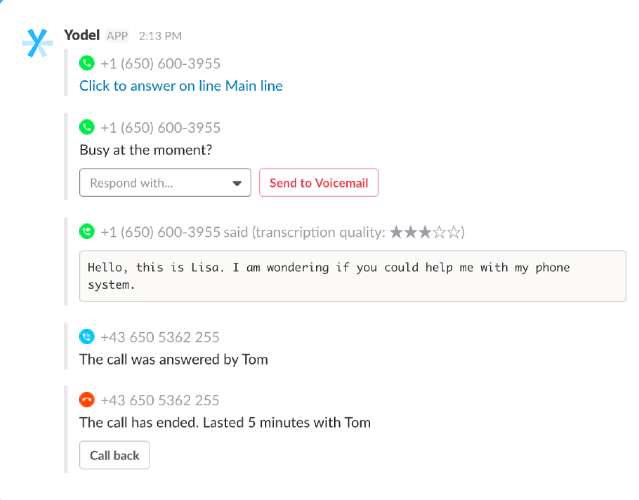Click +43 650 5362 255 in answered-call message
The height and width of the screenshot is (500, 639).
pos(160,337)
